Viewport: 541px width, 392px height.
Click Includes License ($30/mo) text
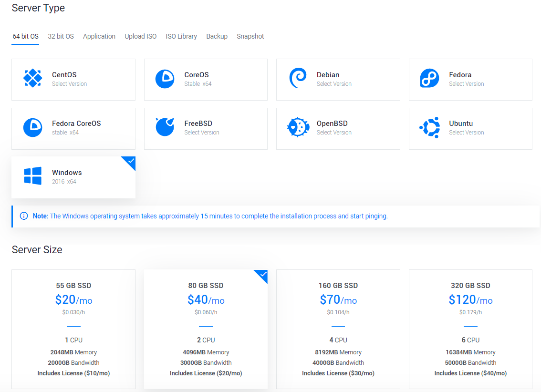[x=338, y=373]
